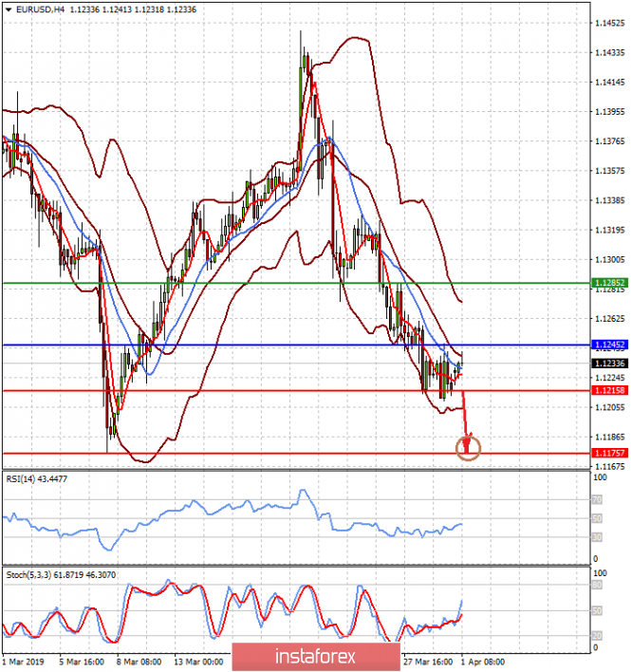Select the RSI(14) indicator label
Screen dimensions: 631x672
click(x=36, y=479)
